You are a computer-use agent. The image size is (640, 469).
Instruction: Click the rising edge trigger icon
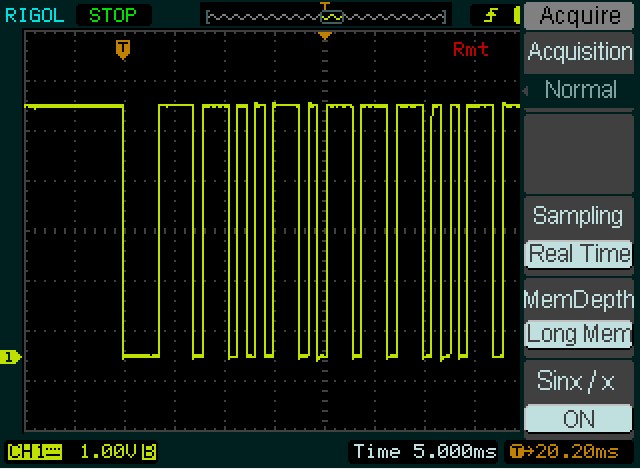491,15
